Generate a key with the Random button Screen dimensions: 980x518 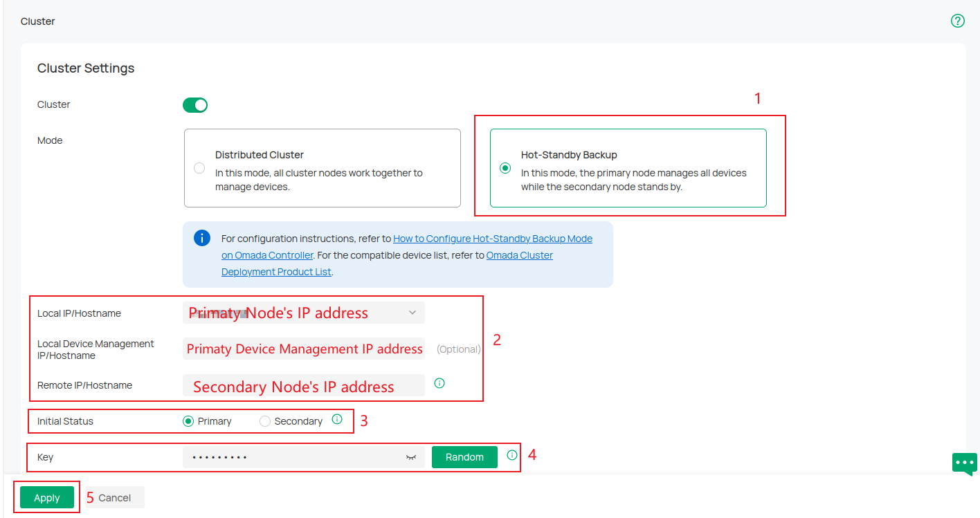click(x=464, y=457)
